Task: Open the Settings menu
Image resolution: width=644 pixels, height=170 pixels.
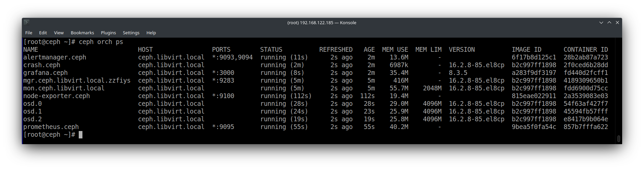Action: [x=131, y=33]
